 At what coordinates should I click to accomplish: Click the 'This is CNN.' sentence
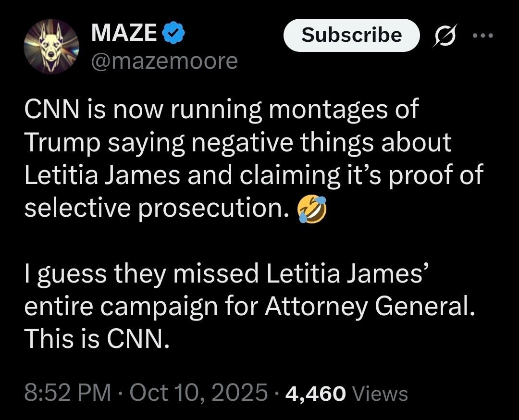coord(97,339)
